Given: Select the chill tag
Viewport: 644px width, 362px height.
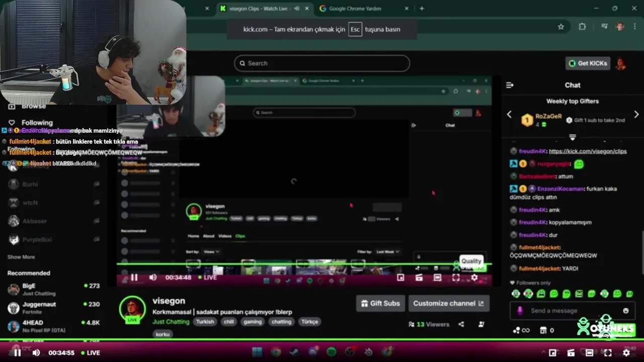Looking at the screenshot, I should (x=229, y=322).
